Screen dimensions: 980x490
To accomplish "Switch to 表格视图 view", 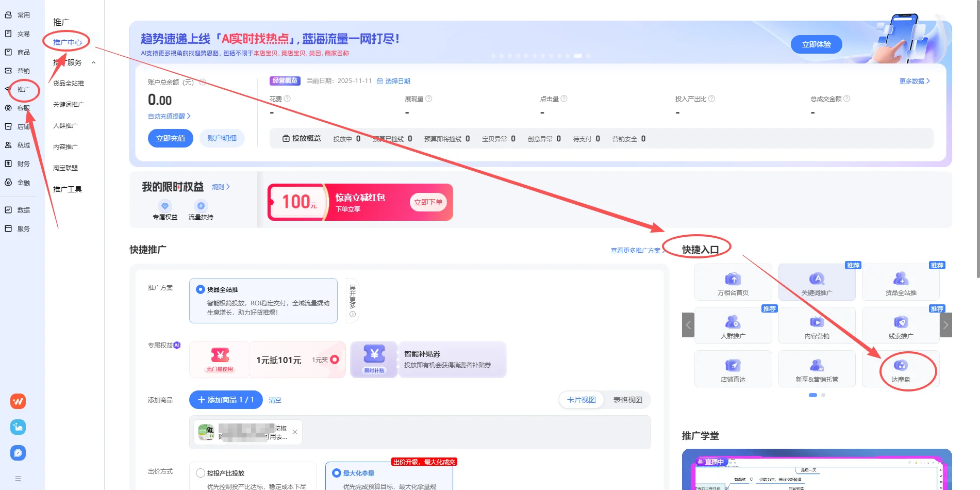I will (x=627, y=399).
